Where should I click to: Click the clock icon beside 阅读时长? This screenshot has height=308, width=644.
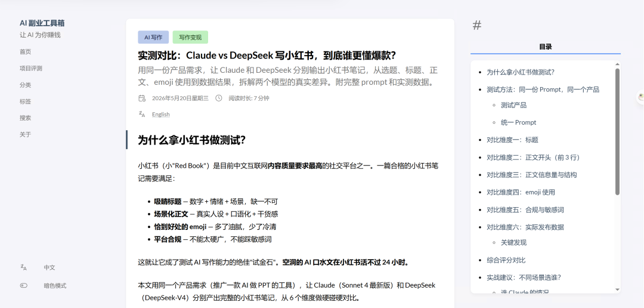pos(219,98)
